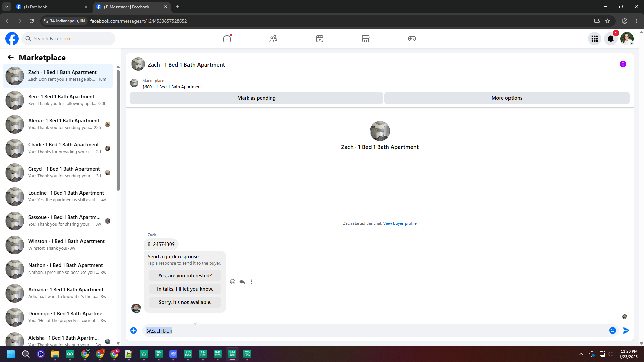Open Ben's 1 Bed 1 Bath conversation
The height and width of the screenshot is (362, 644).
(x=60, y=100)
